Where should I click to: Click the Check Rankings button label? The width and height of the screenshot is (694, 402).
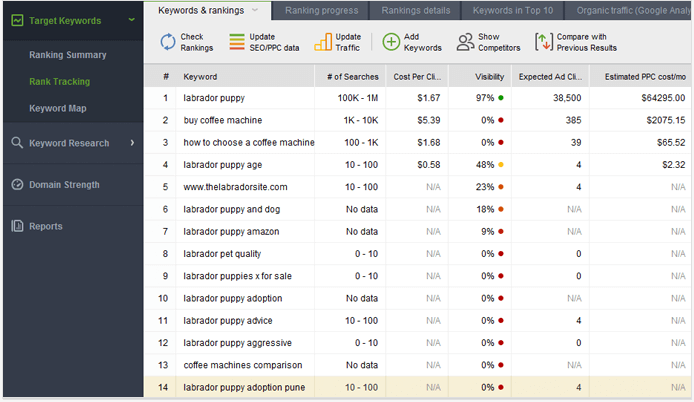pos(197,42)
